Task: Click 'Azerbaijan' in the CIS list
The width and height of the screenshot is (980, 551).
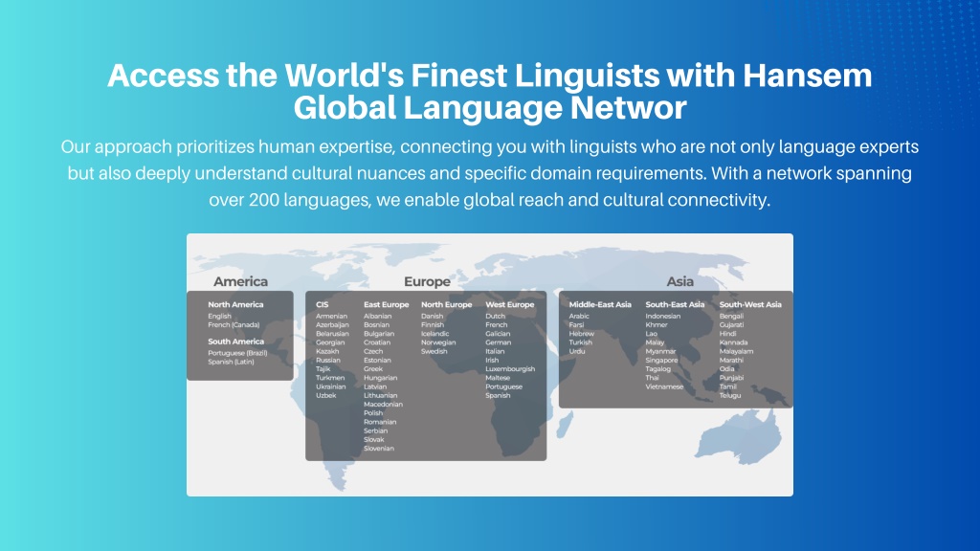Action: pos(332,325)
